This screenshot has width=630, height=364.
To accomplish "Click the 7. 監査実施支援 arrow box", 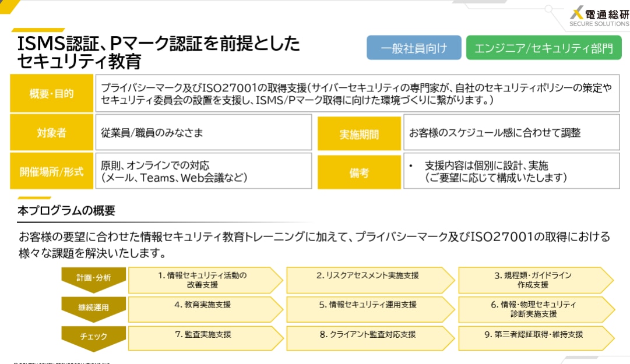I will pyautogui.click(x=205, y=338).
